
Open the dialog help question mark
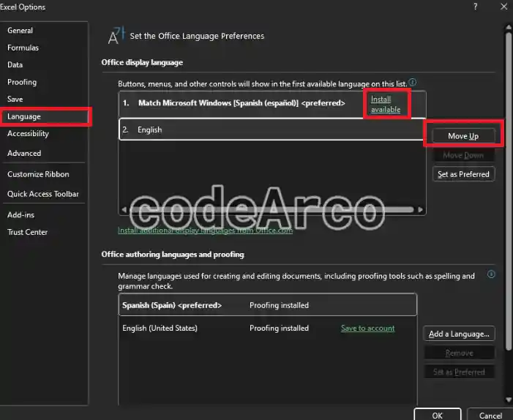point(476,7)
